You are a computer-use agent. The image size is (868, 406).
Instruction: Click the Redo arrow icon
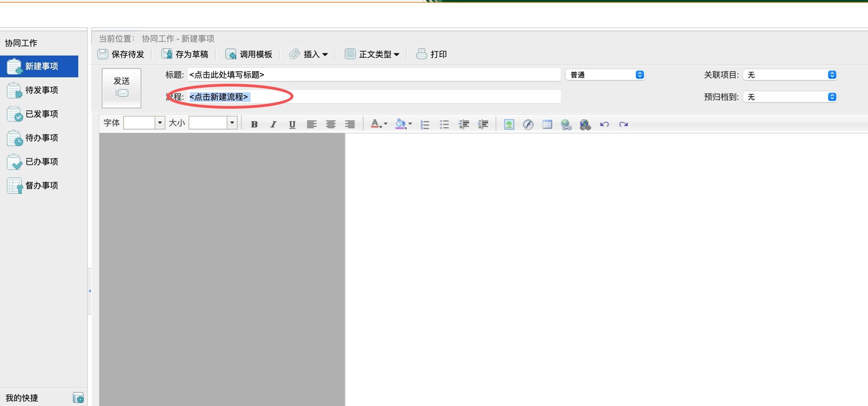[x=623, y=124]
